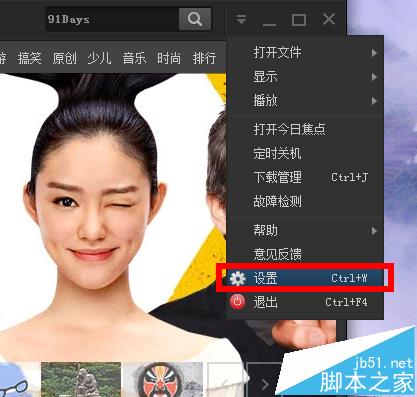Viewport: 417px width, 397px height.
Task: Click the search magnifier button
Action: (x=195, y=19)
